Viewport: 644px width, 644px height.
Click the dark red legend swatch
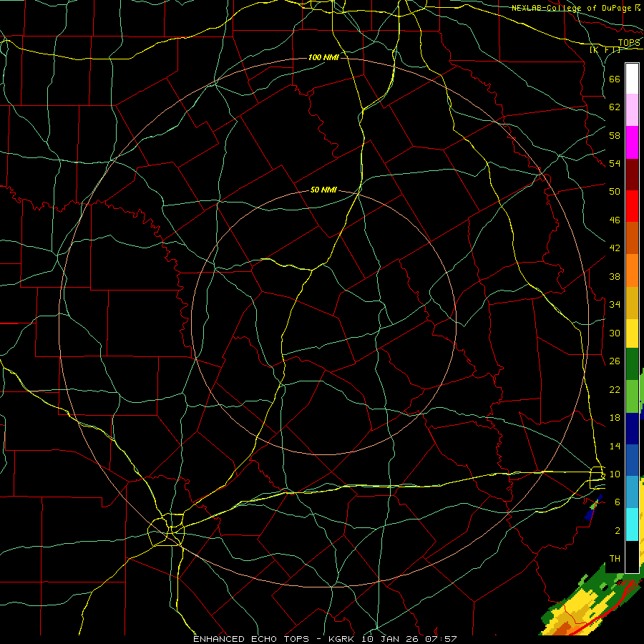[x=632, y=175]
